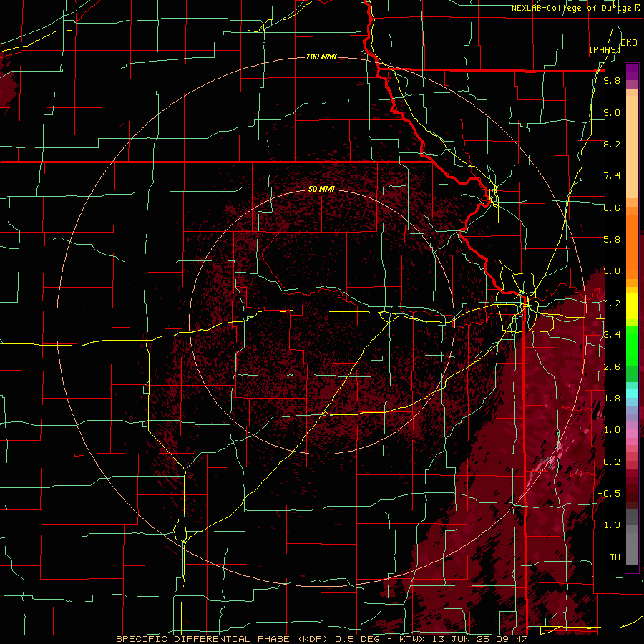Pick the bright green band of the color scale
Viewport: 644px width, 644px height.
pyautogui.click(x=632, y=346)
